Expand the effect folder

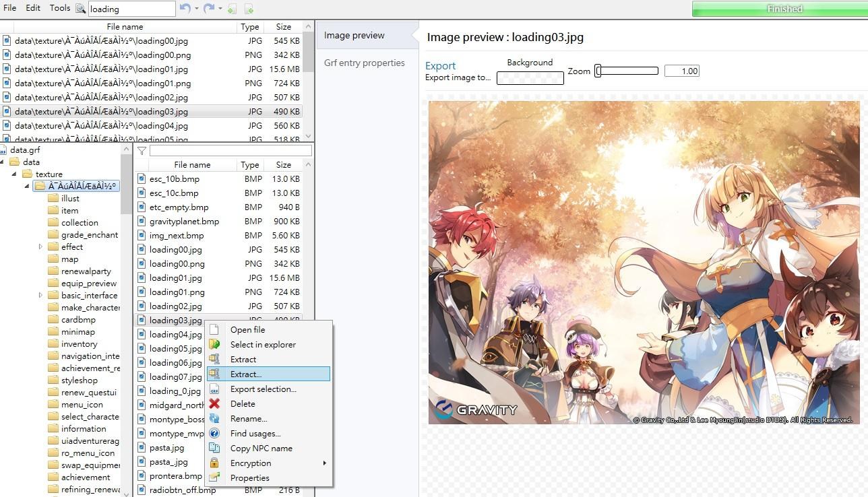(x=40, y=247)
